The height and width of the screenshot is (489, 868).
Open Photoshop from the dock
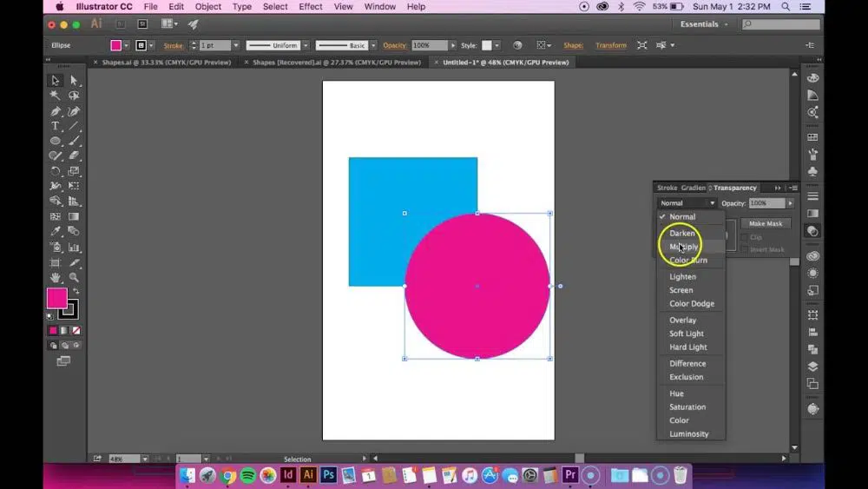[x=328, y=475]
